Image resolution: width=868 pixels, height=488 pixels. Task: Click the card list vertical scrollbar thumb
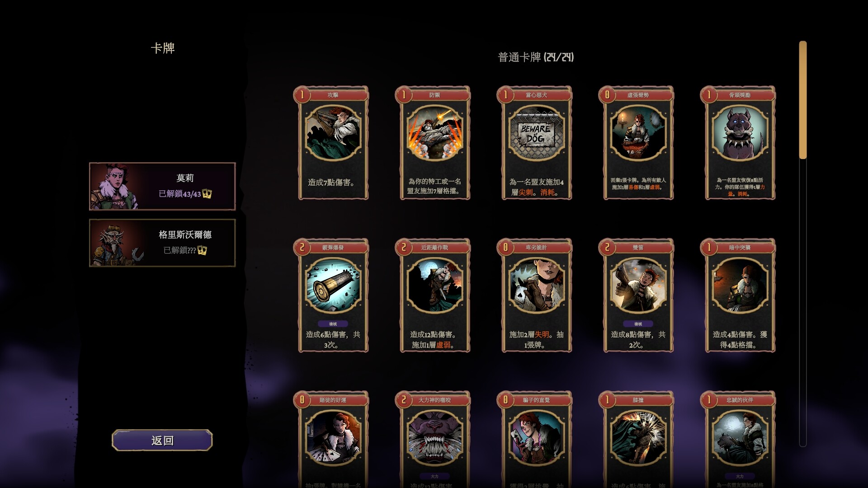tap(803, 100)
